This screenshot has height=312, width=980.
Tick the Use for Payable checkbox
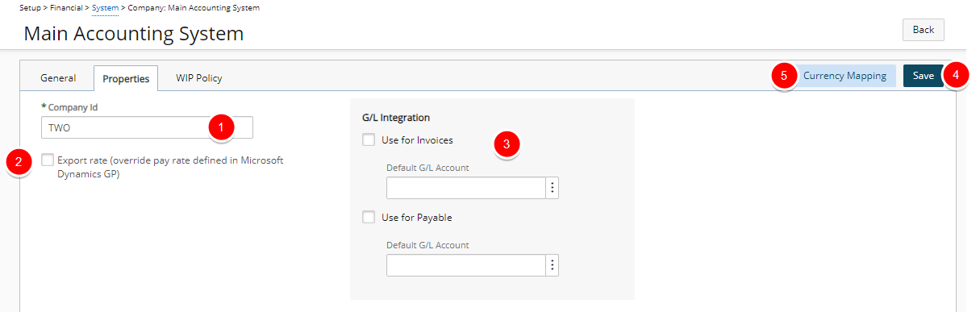(369, 217)
